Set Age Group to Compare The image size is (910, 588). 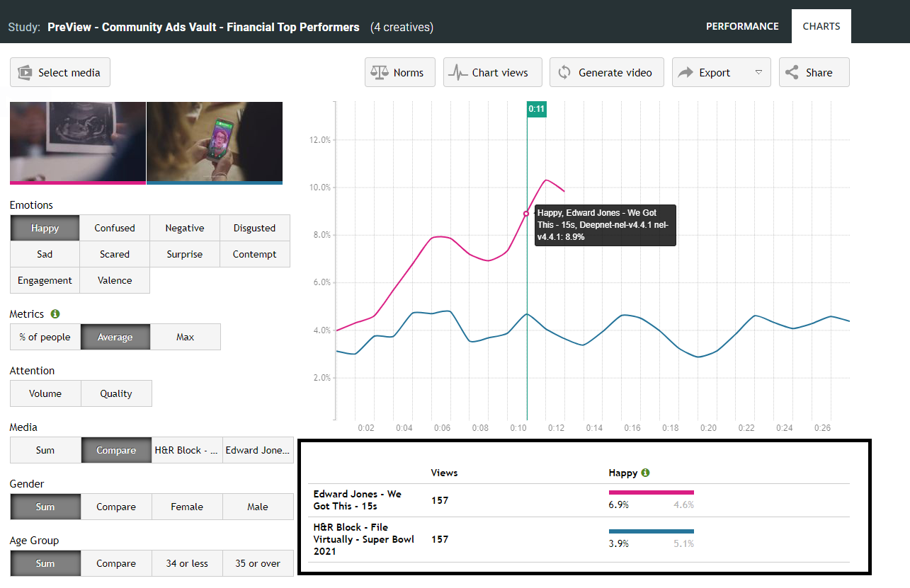click(116, 563)
